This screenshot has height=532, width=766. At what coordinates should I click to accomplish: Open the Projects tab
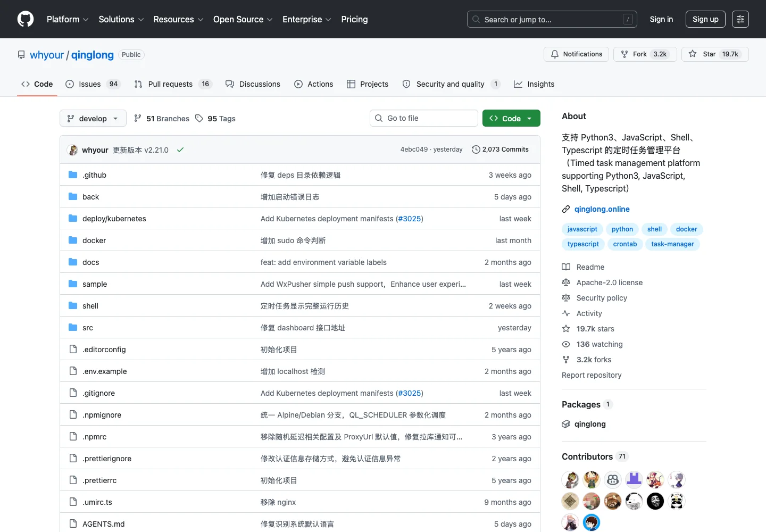368,84
